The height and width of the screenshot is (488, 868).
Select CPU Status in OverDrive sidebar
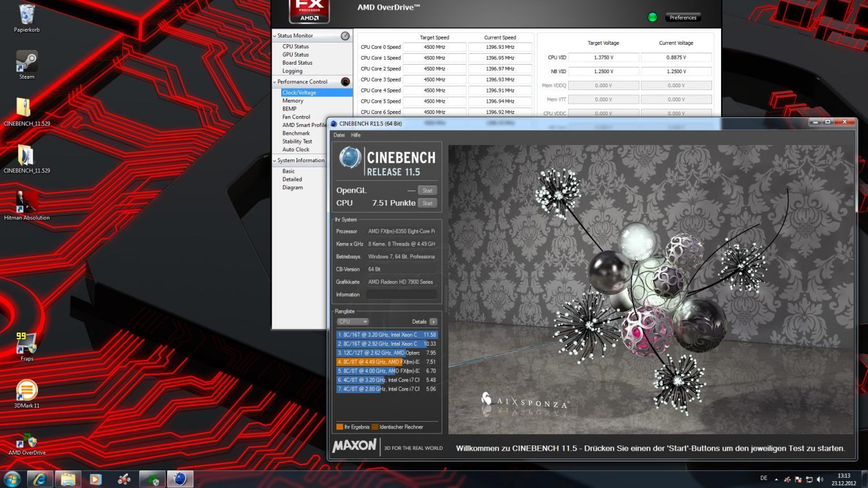click(x=295, y=46)
